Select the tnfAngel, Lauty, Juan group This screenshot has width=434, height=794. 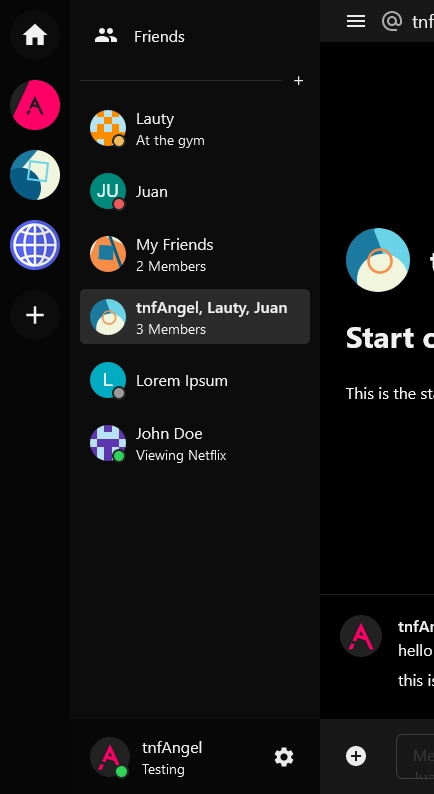(x=195, y=317)
